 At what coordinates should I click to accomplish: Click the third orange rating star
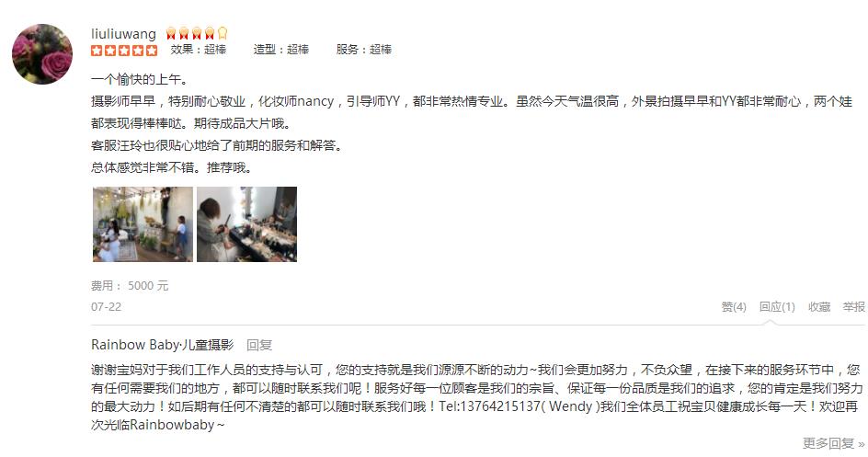pos(124,51)
